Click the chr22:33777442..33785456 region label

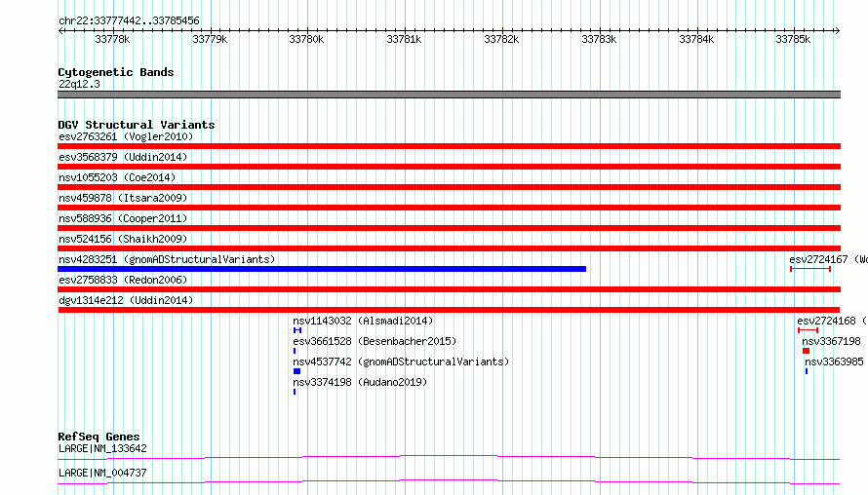129,21
